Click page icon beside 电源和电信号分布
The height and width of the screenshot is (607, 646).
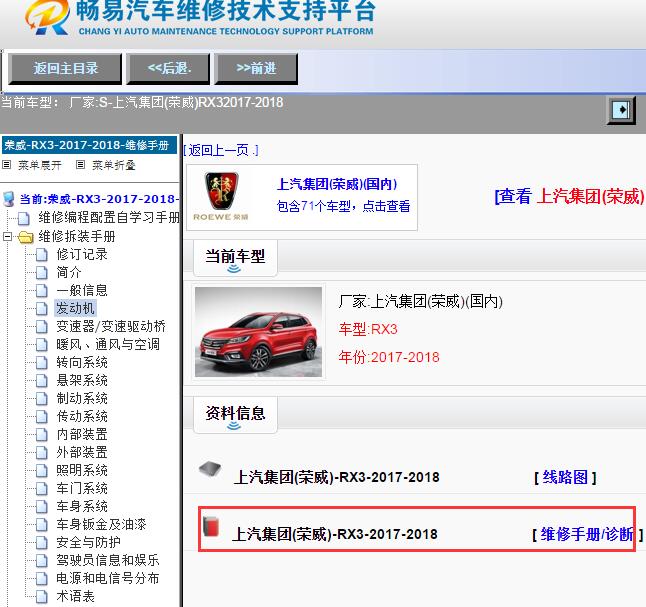coord(42,578)
